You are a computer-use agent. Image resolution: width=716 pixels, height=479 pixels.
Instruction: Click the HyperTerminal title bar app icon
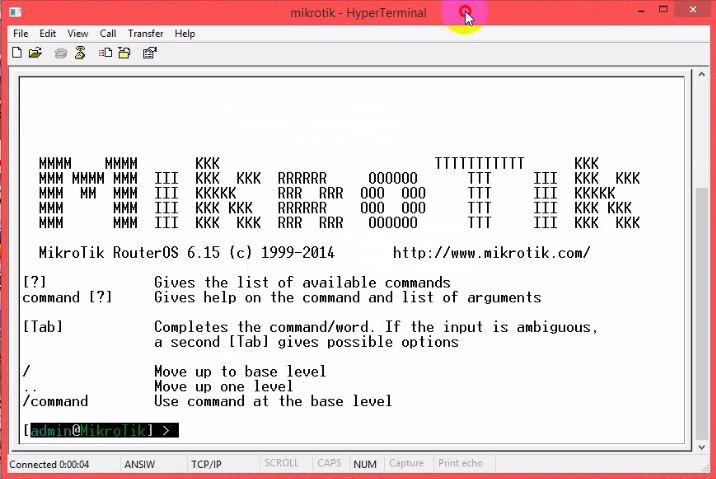(15, 12)
